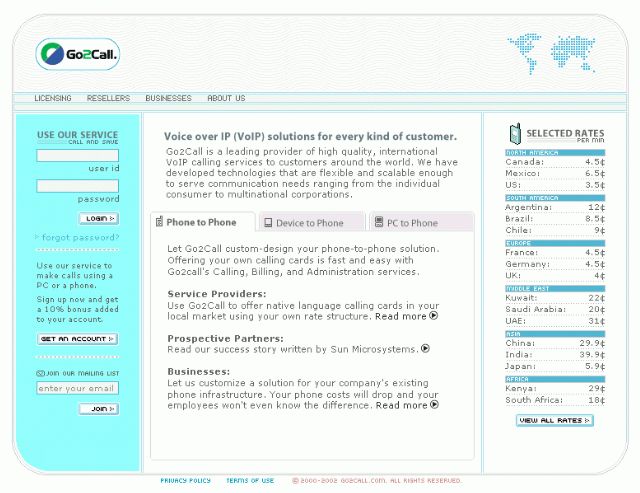Click the Canada rate row
640x493 pixels.
pyautogui.click(x=555, y=162)
